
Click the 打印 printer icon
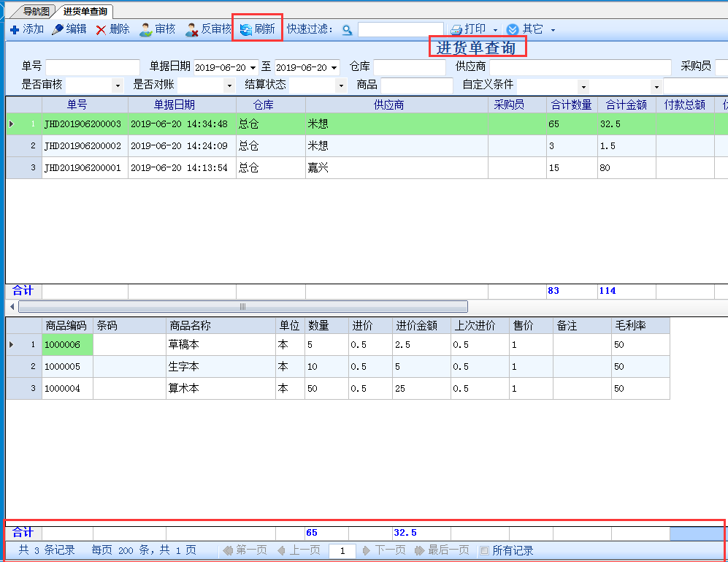456,30
